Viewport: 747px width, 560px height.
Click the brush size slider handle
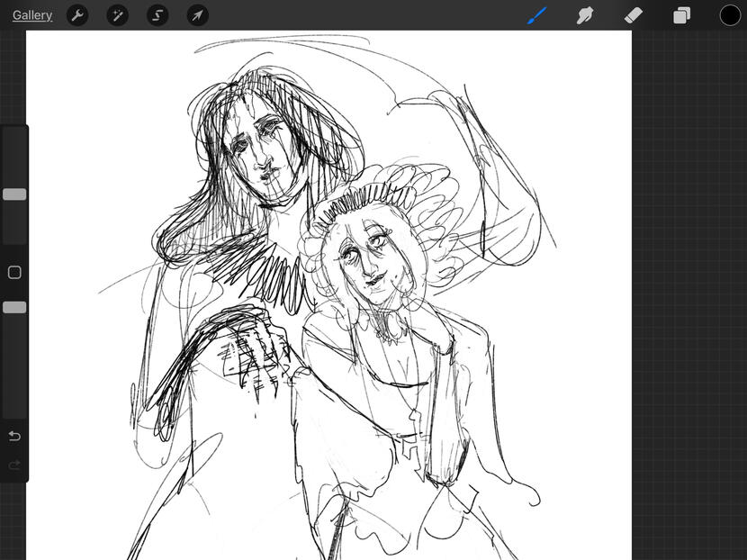point(14,194)
